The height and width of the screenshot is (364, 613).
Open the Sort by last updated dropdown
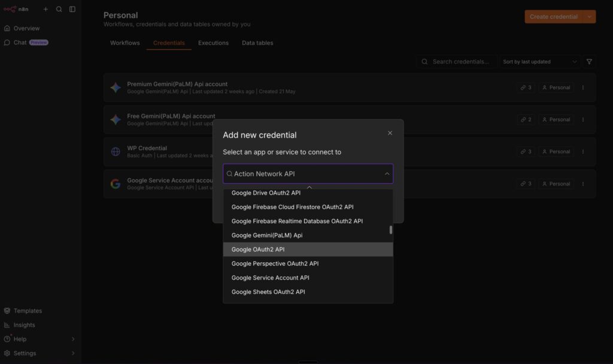[x=539, y=62]
